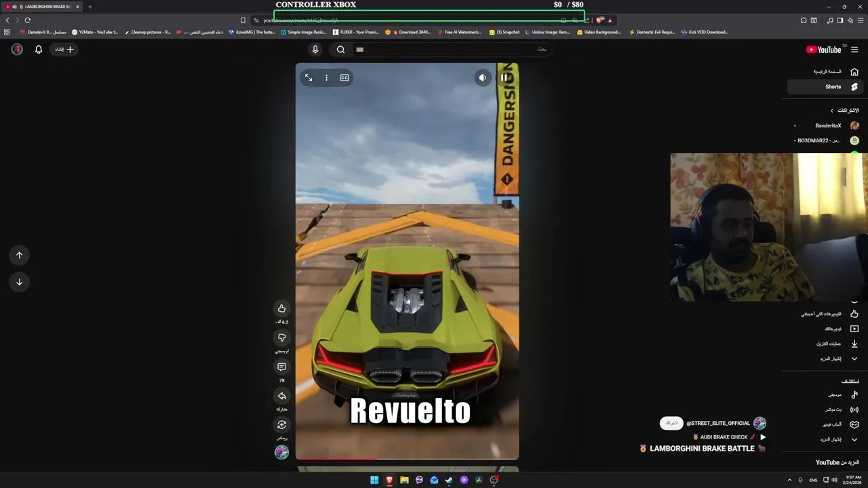Open the @STREET_ELITE_OFFICIAL channel name

point(718,423)
